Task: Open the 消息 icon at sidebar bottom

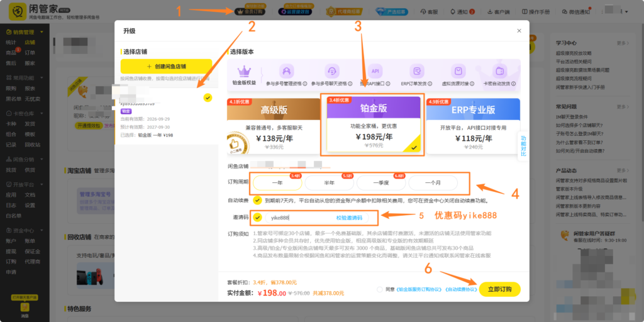Action: pos(25,308)
